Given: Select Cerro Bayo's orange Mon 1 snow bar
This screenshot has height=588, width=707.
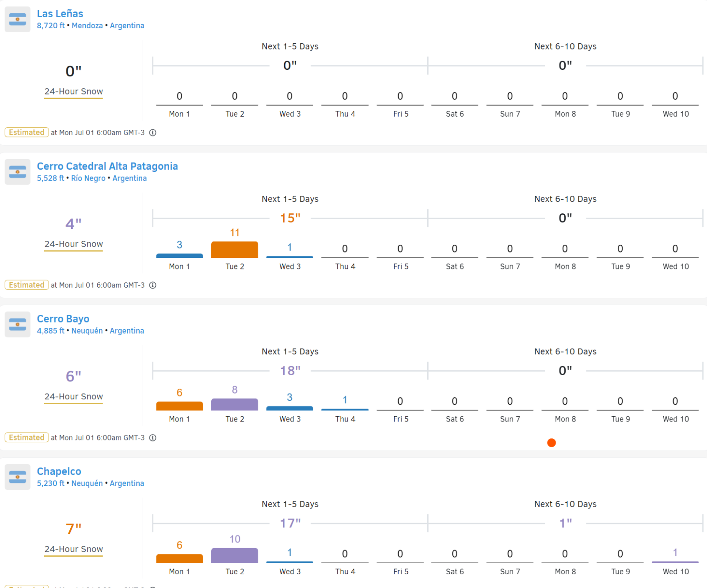Looking at the screenshot, I should [179, 406].
